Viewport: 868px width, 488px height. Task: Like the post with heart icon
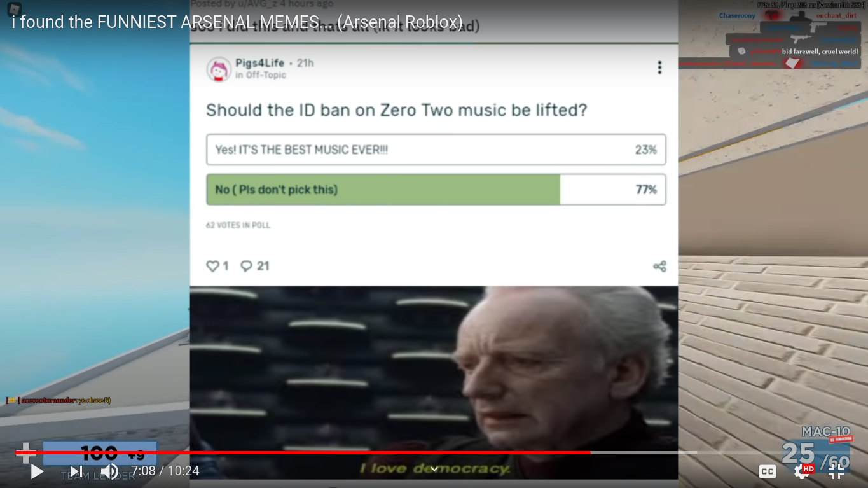[212, 266]
